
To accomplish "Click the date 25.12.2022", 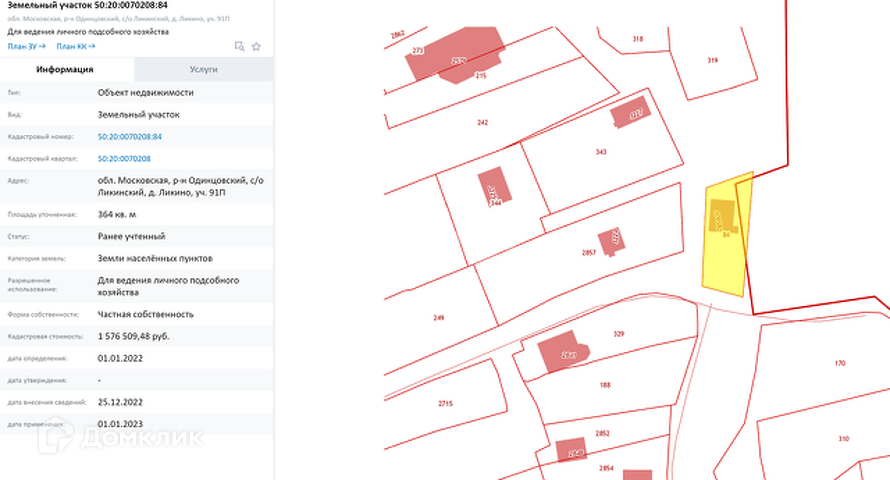I will coord(120,402).
